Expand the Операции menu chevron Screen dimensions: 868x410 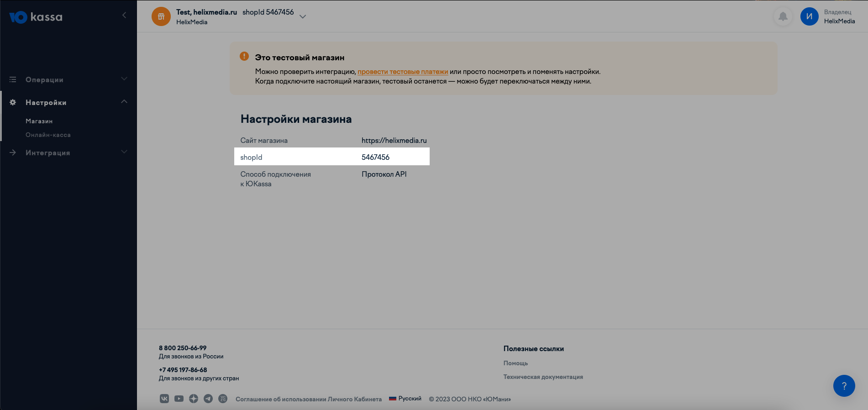point(124,79)
